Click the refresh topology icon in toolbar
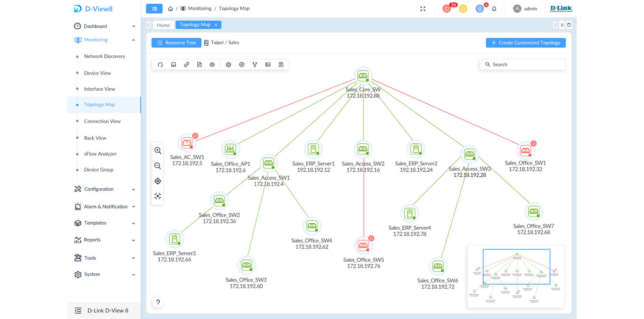The height and width of the screenshot is (319, 644). tap(160, 64)
